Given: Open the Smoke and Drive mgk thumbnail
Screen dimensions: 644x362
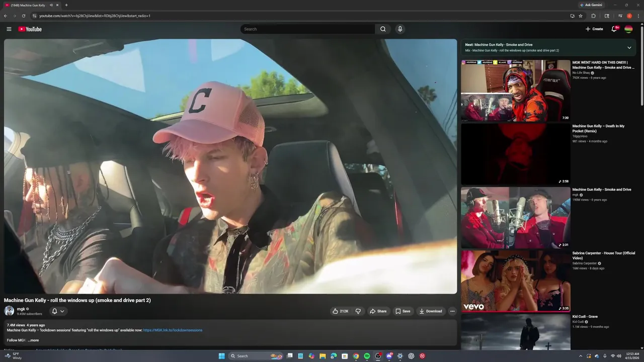Looking at the screenshot, I should [516, 218].
